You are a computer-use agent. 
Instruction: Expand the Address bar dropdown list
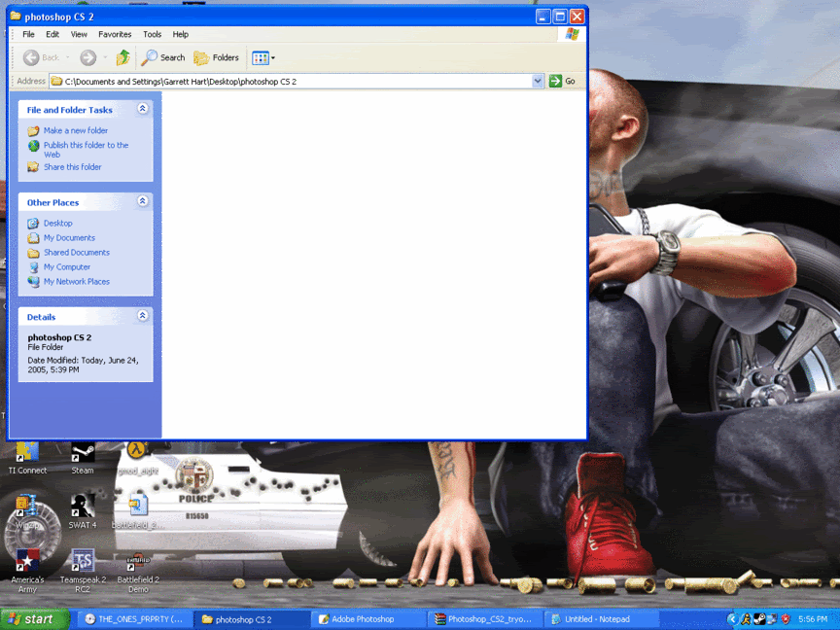pyautogui.click(x=538, y=81)
